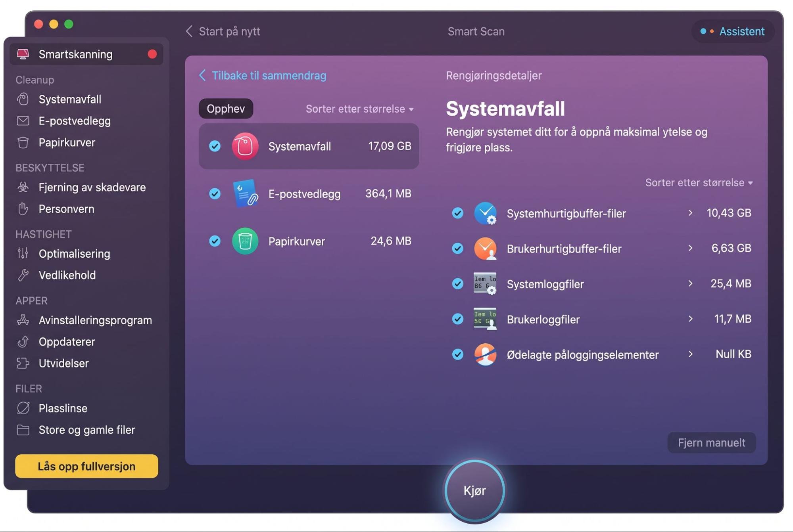Click the Utvidelser puzzle icon
Screen dimensions: 793x532
[x=23, y=363]
